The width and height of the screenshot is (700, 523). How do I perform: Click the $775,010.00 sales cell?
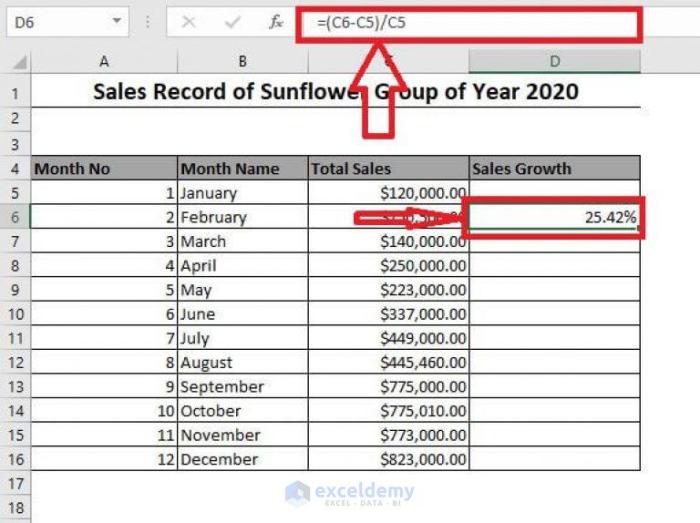click(388, 411)
